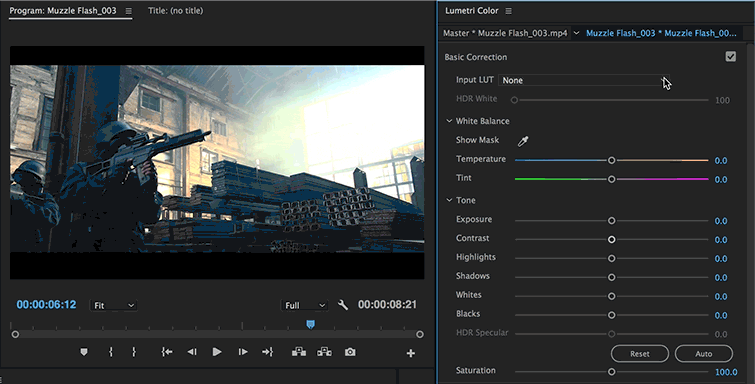Click the left zoom bar end handle
The width and height of the screenshot is (755, 384).
point(15,334)
